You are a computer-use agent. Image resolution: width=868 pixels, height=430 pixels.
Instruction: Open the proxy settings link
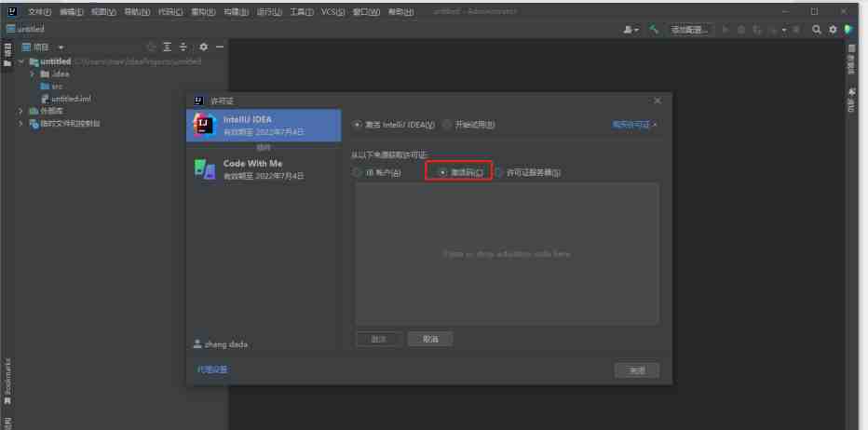pyautogui.click(x=212, y=370)
